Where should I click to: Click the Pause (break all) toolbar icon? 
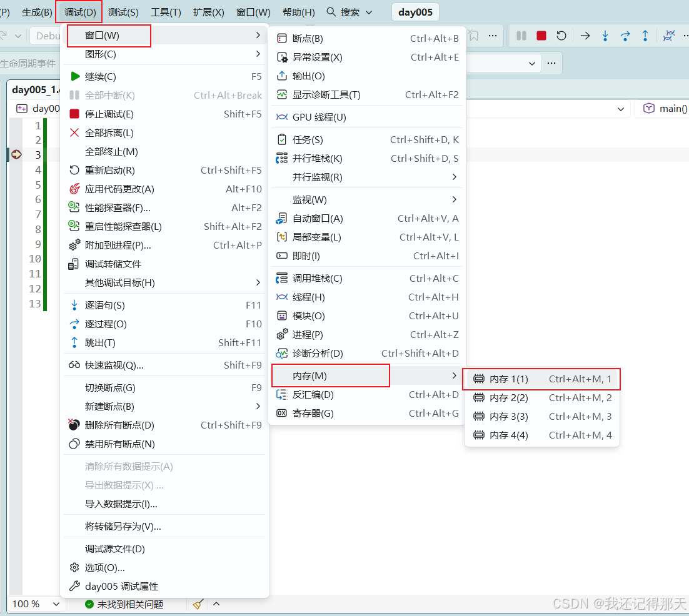521,36
